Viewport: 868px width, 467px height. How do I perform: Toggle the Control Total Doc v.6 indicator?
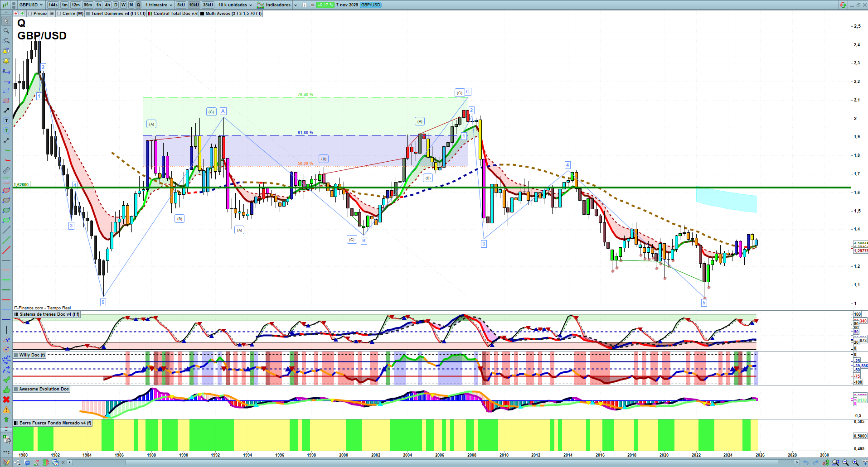coord(150,14)
